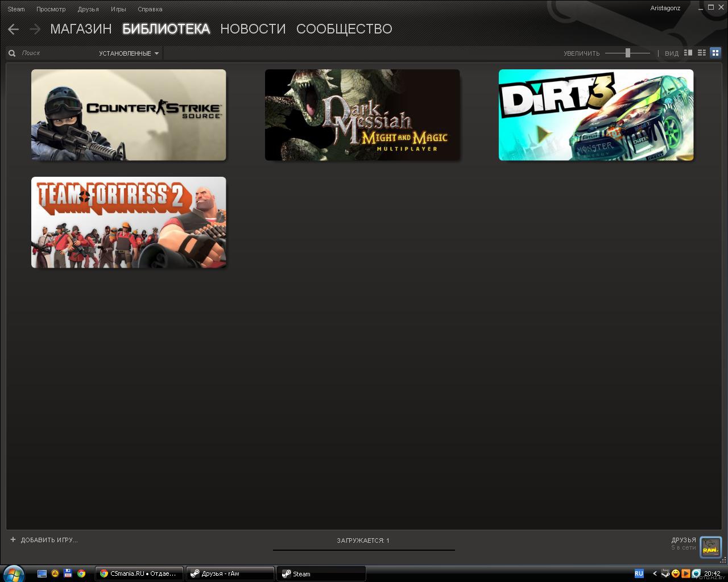Click the Aristagonz account name
728x582 pixels.
[665, 9]
